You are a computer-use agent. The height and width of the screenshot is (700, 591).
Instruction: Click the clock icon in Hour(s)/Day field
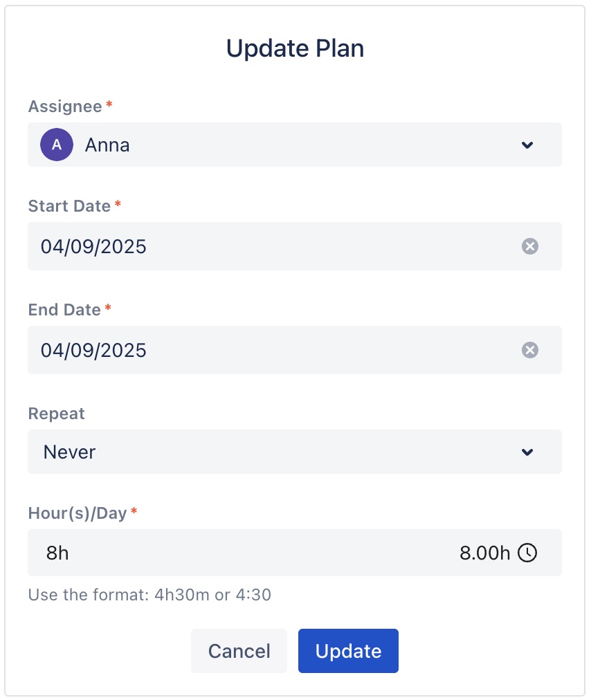click(527, 553)
